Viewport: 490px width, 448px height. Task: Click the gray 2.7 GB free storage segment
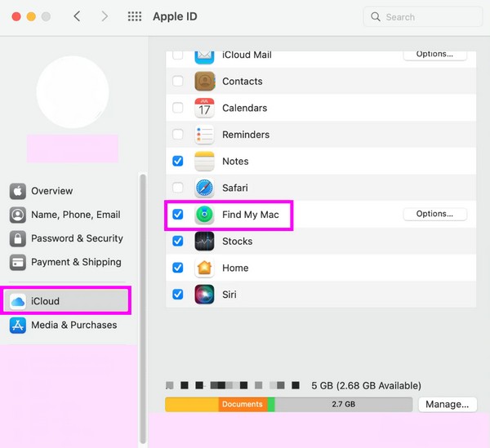click(344, 404)
